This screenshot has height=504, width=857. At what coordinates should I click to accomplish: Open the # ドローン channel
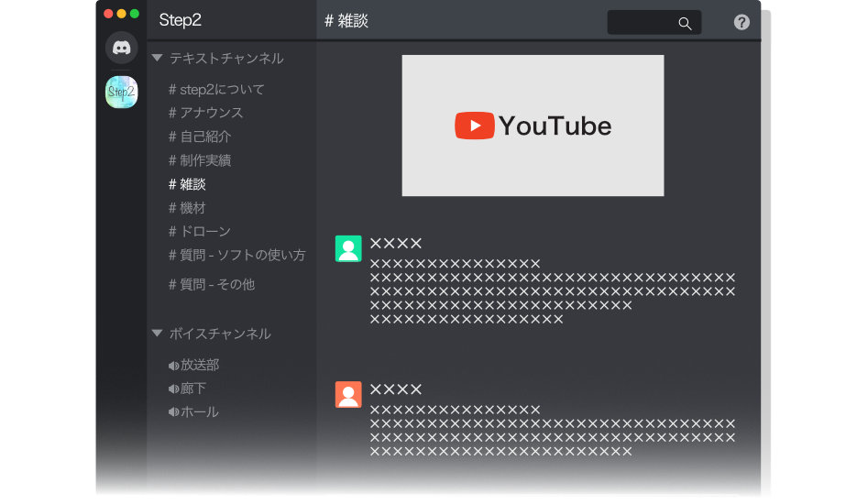(x=200, y=232)
